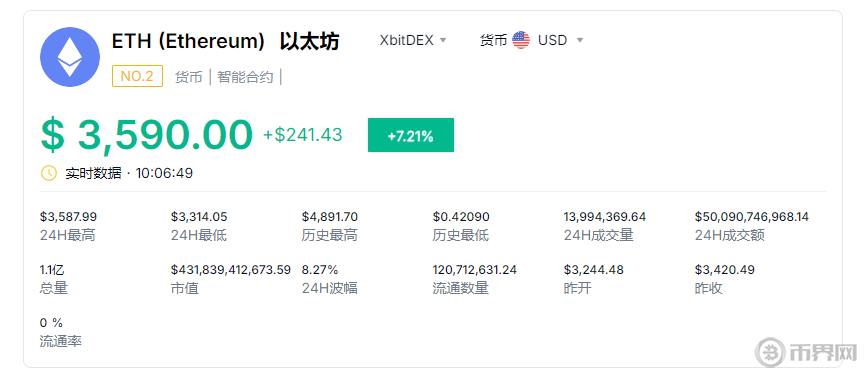Click the 流通数量 label

pos(461,289)
